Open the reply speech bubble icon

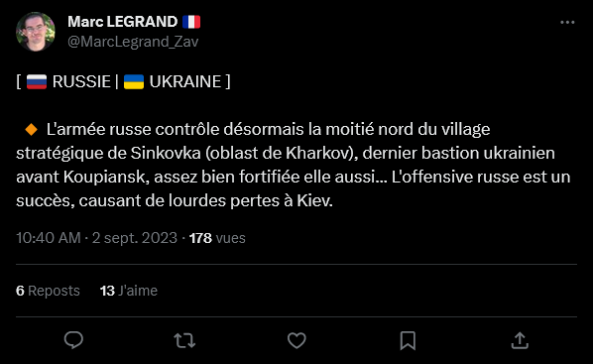pyautogui.click(x=73, y=340)
